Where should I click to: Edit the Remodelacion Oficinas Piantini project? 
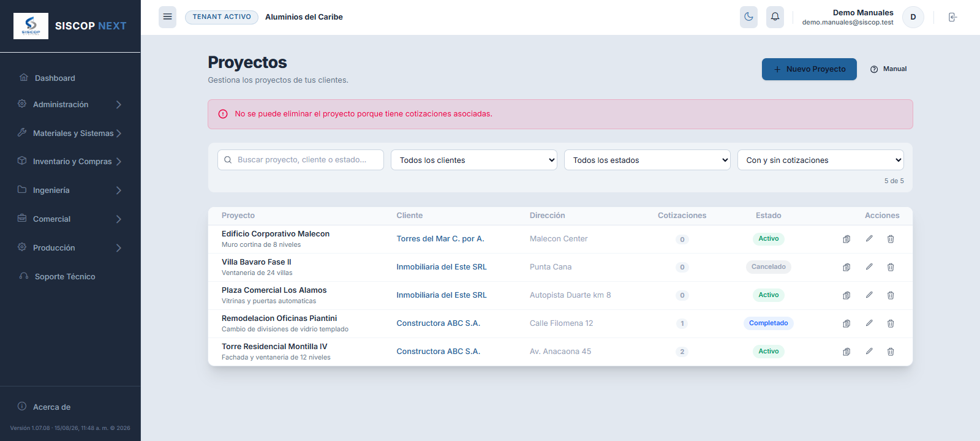[869, 323]
